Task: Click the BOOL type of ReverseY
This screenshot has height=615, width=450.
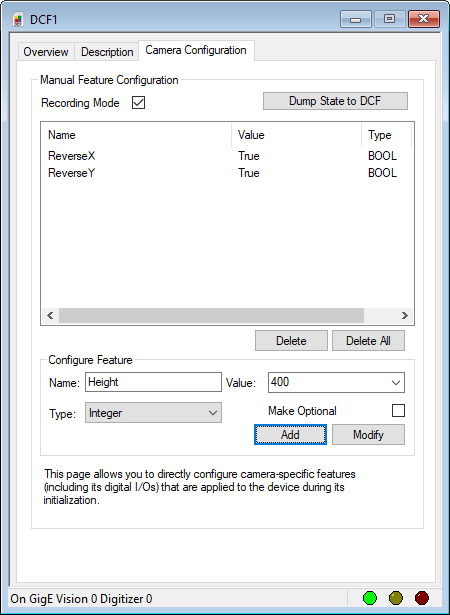Action: click(382, 173)
